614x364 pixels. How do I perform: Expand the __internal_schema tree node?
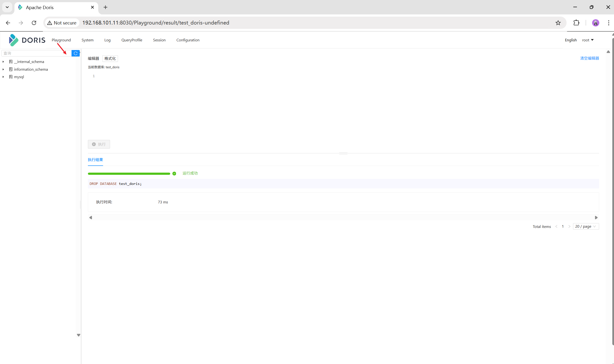coord(3,62)
